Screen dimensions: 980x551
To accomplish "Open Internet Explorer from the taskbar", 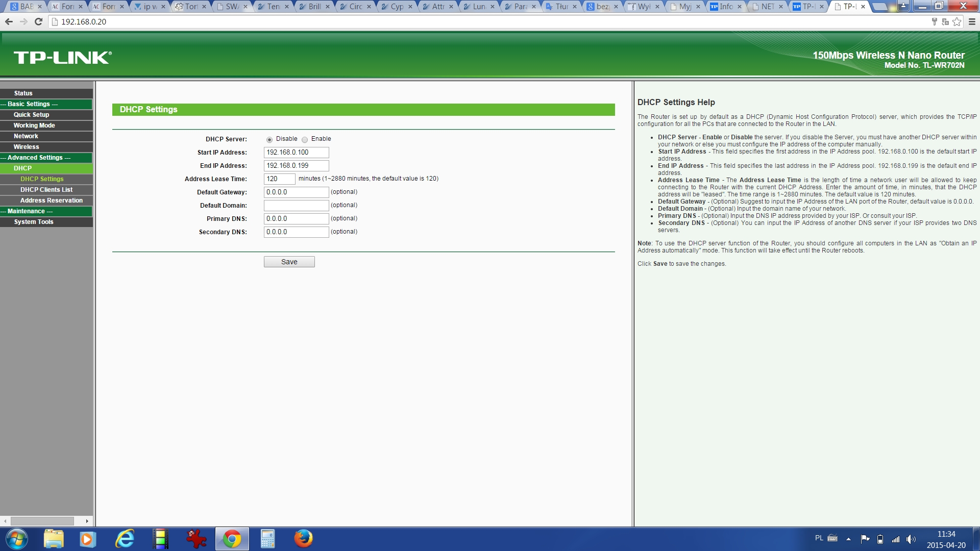I will point(125,539).
